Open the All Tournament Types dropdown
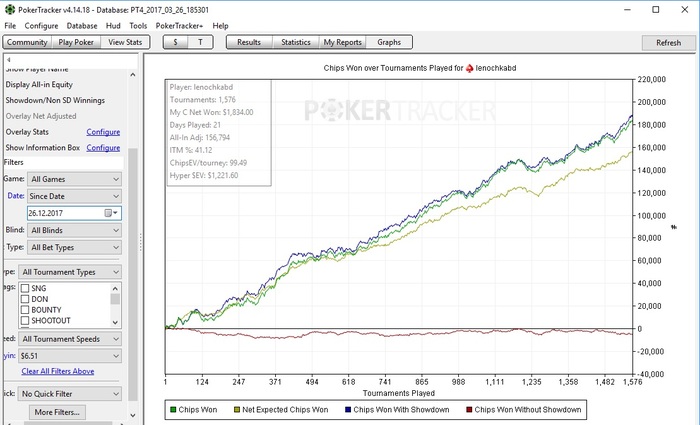Screen dimensions: 700x425 tap(70, 272)
